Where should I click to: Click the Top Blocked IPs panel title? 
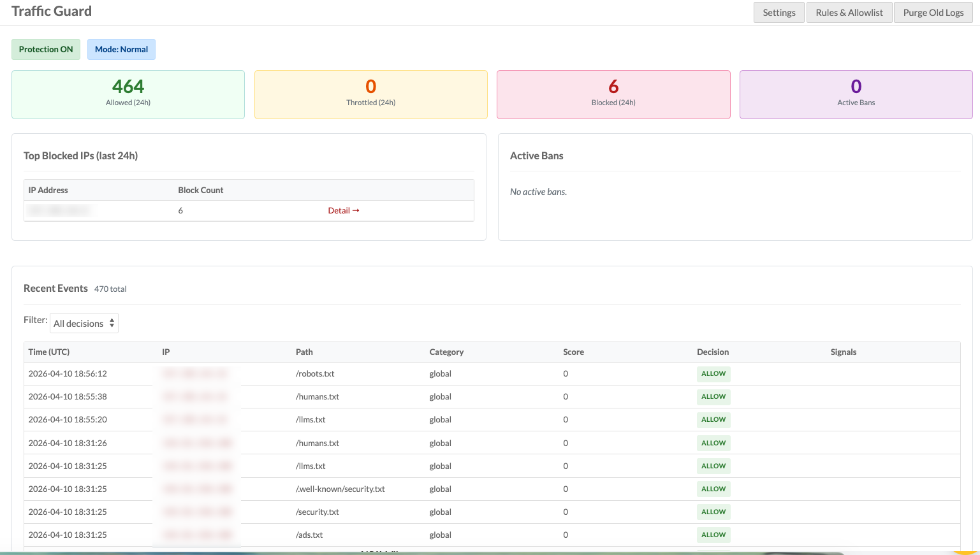[x=80, y=155]
